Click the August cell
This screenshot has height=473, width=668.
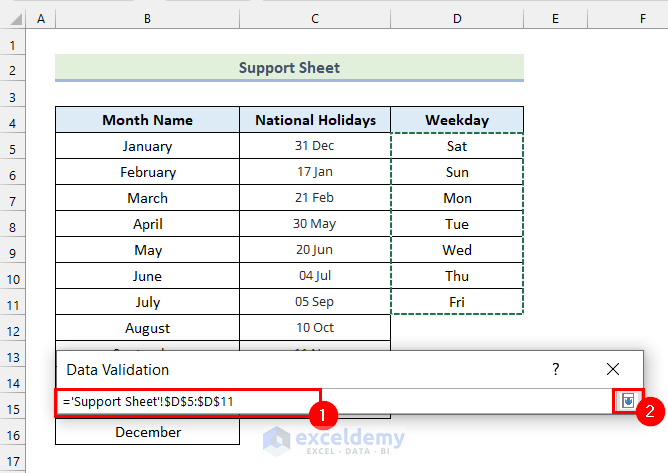[x=147, y=328]
